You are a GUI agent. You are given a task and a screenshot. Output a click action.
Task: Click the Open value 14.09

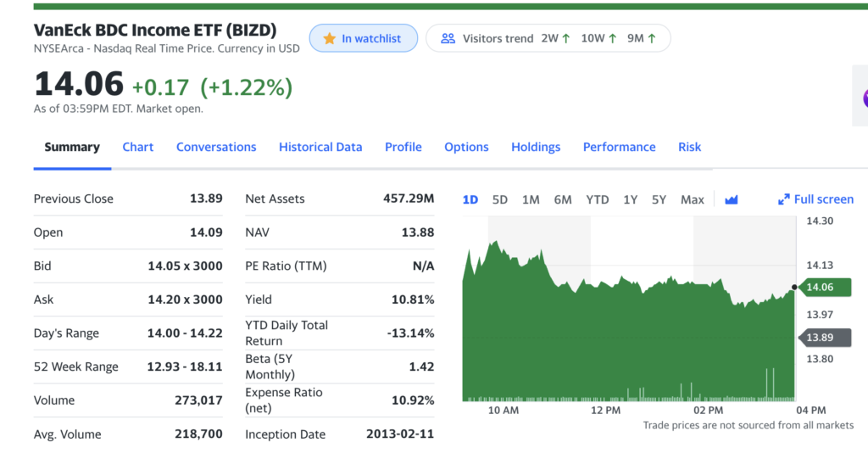(x=206, y=232)
